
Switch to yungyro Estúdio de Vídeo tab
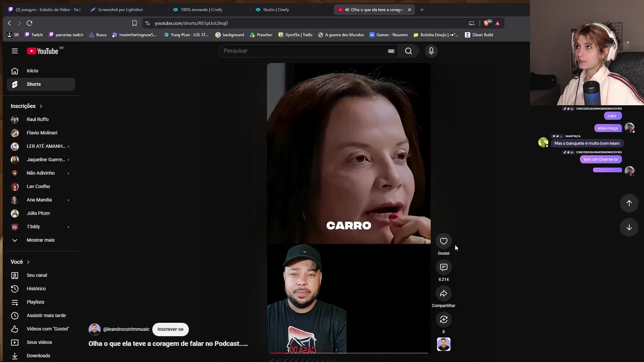[44, 10]
